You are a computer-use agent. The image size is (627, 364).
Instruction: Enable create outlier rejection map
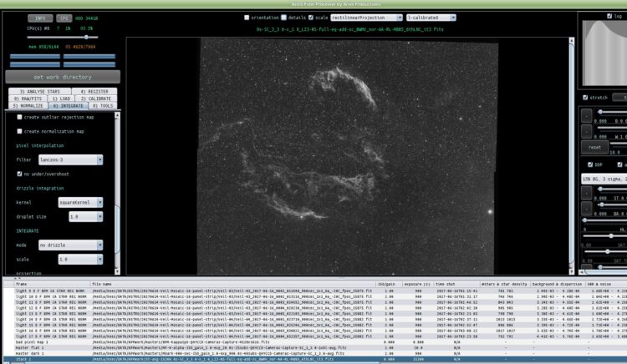point(19,117)
